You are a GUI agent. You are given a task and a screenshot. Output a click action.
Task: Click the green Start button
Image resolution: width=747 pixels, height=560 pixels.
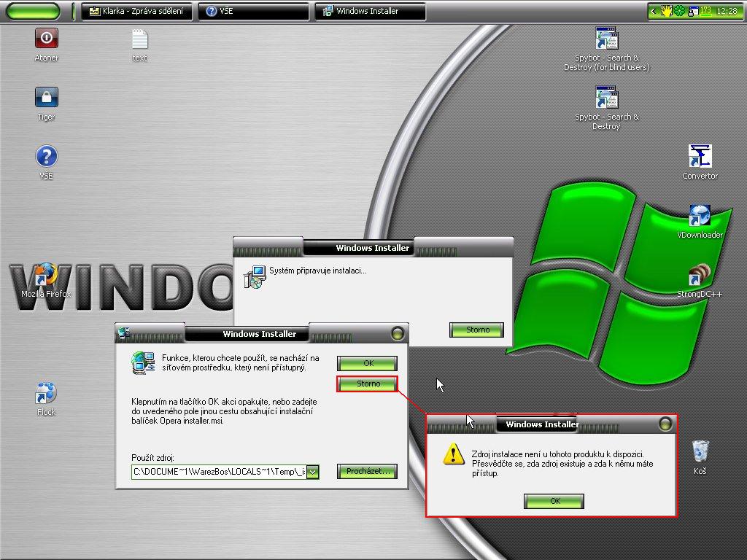(x=34, y=11)
